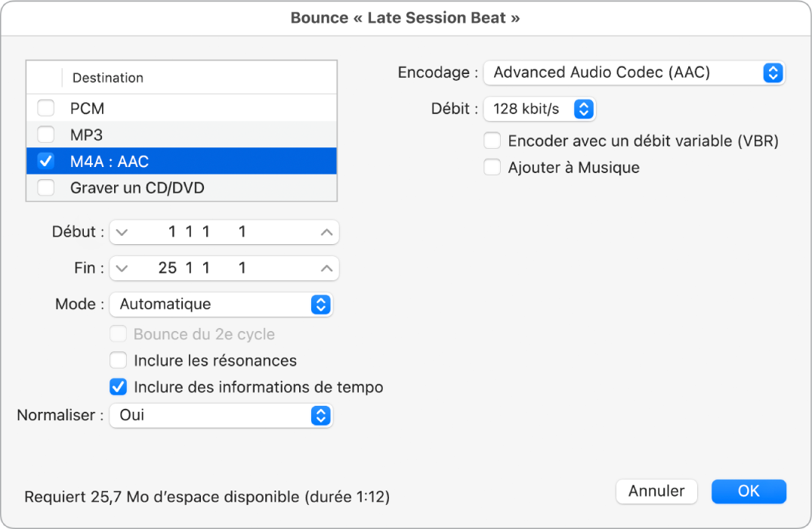812x529 pixels.
Task: Click the upward chevron on the Début stepper
Action: pyautogui.click(x=325, y=232)
